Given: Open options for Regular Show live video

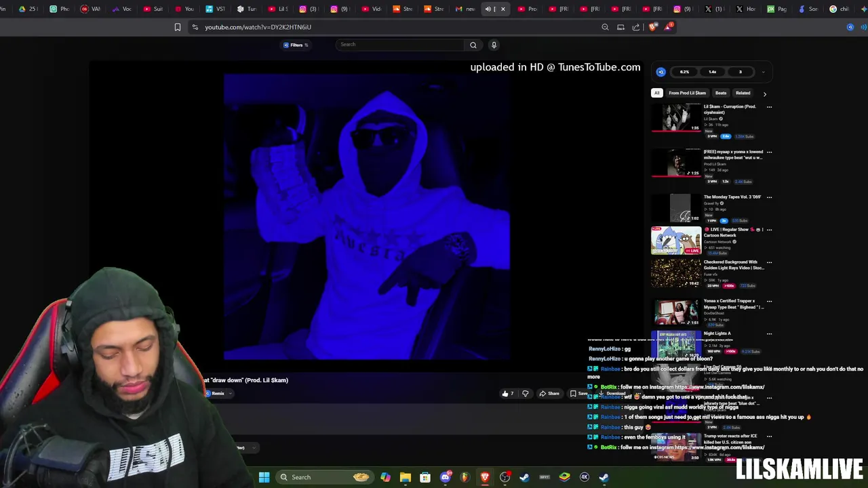Looking at the screenshot, I should [x=769, y=230].
